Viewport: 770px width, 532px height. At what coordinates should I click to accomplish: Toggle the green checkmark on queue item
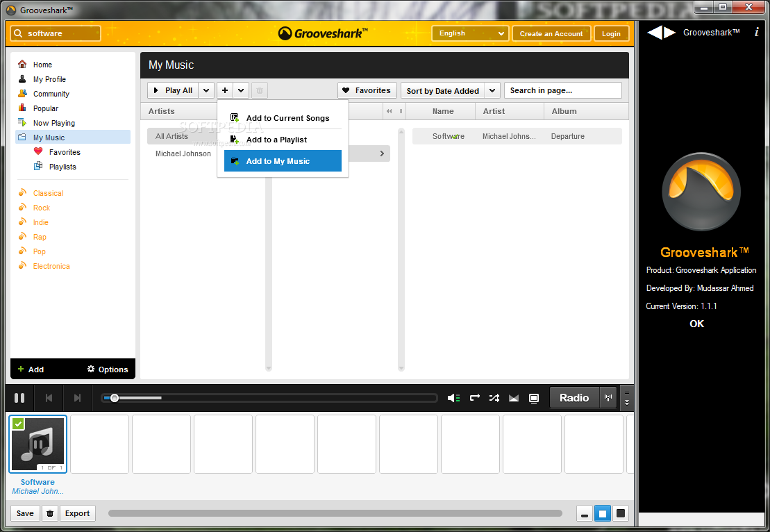(x=18, y=424)
